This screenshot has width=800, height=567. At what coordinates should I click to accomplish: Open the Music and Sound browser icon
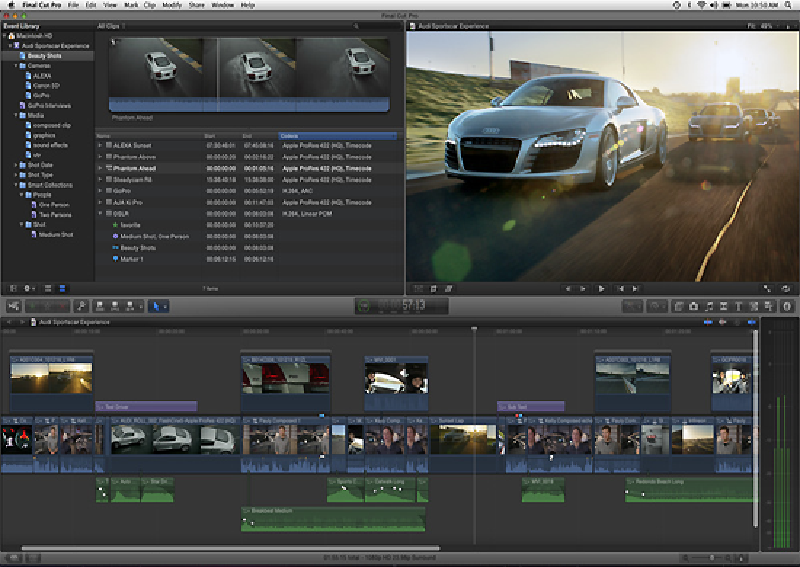pyautogui.click(x=708, y=306)
